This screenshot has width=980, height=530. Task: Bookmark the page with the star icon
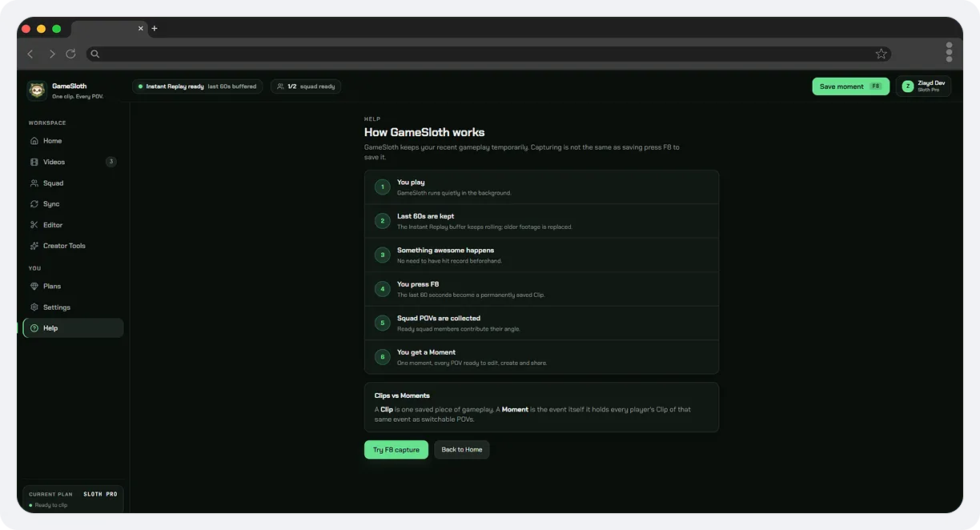point(882,54)
